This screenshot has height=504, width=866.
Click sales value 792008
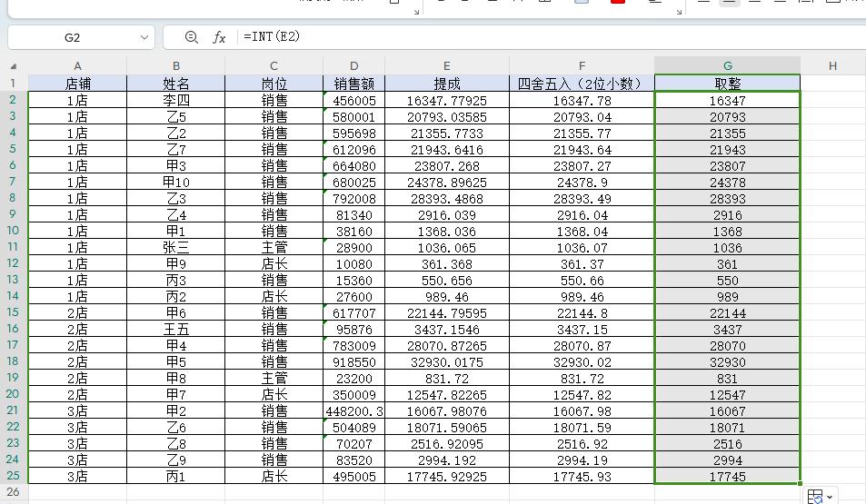coord(354,199)
